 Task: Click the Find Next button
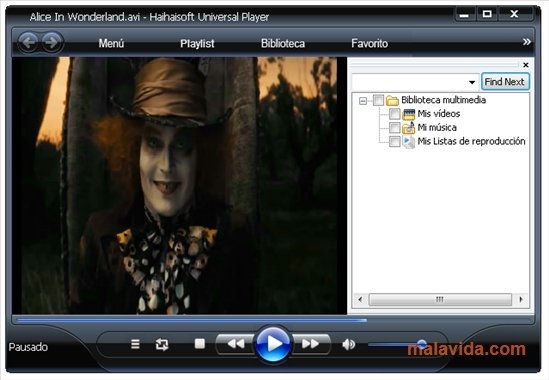(x=505, y=82)
